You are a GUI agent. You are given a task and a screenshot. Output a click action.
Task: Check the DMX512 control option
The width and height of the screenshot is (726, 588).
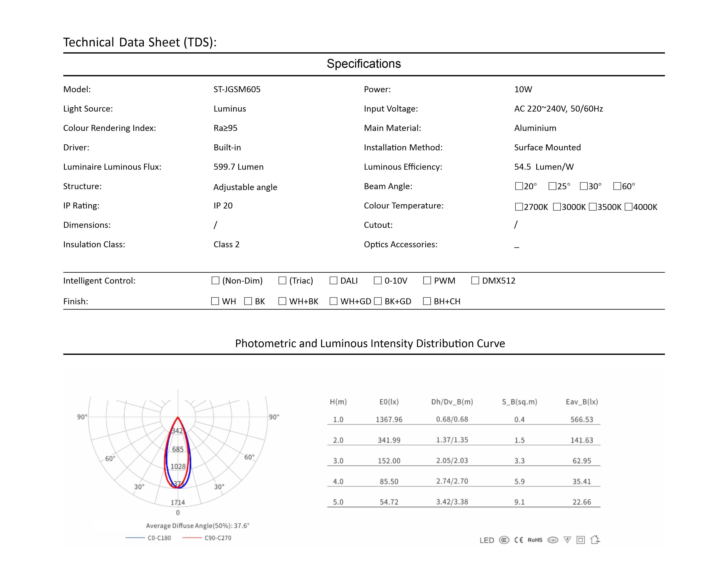pyautogui.click(x=475, y=281)
